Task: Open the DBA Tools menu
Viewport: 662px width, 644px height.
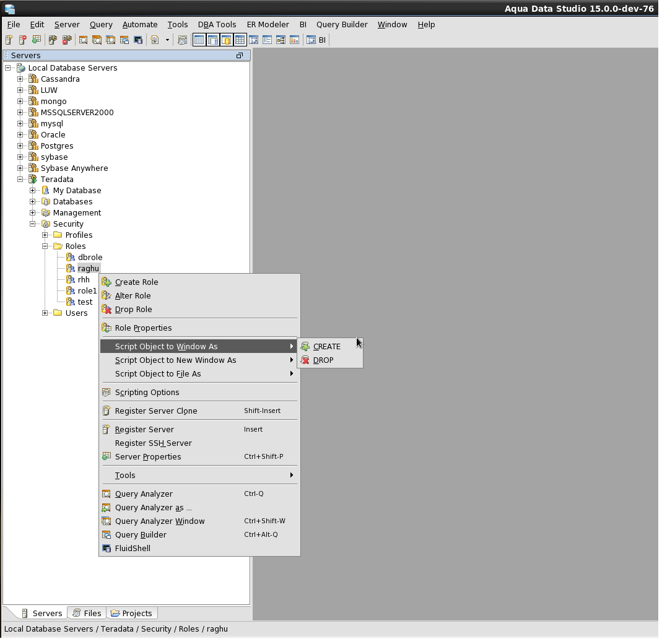Action: (x=217, y=25)
